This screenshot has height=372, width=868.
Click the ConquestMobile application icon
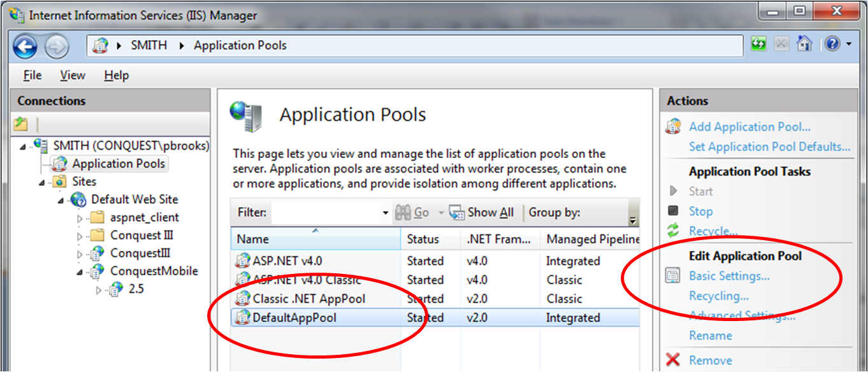[98, 271]
